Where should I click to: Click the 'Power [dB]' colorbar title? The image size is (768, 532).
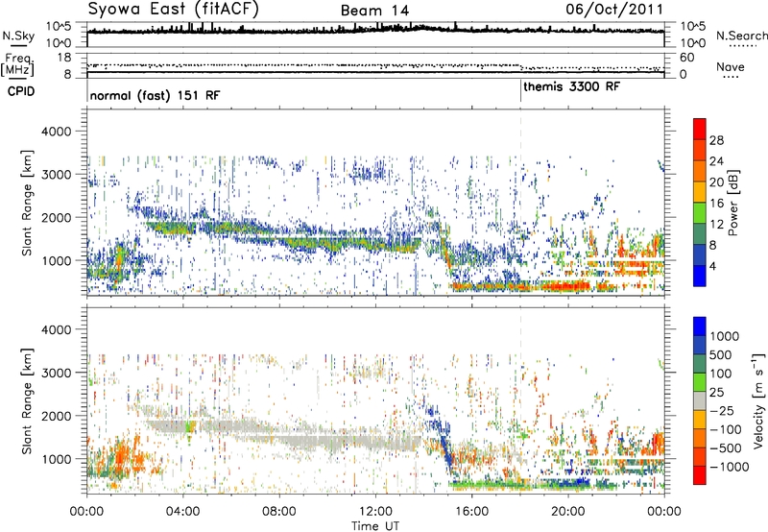(x=732, y=203)
